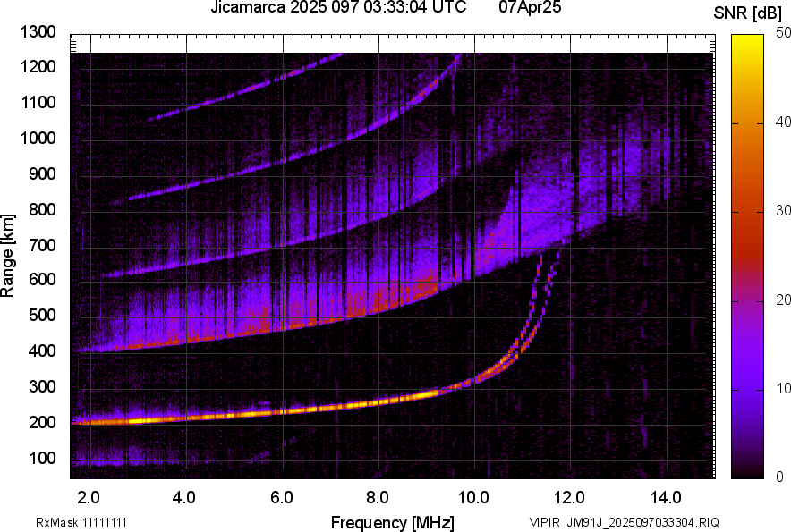791x532 pixels.
Task: Click the frequency tick label '6.0'
Action: [x=282, y=498]
